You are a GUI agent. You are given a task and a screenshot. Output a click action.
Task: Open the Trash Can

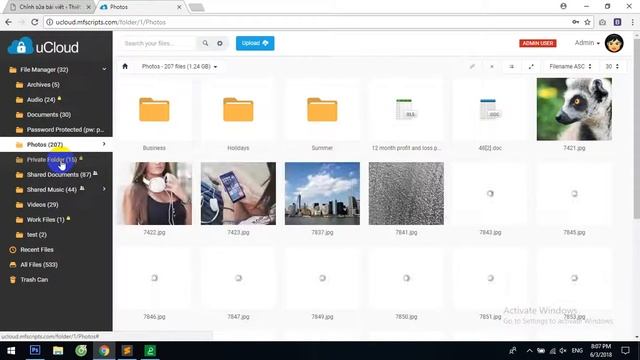point(34,280)
